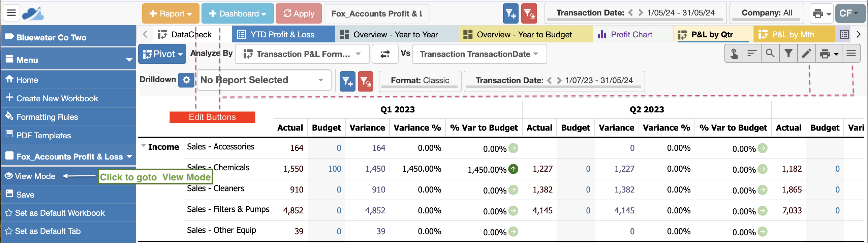Switch to the DataCheck tab
The width and height of the screenshot is (868, 243).
click(185, 34)
